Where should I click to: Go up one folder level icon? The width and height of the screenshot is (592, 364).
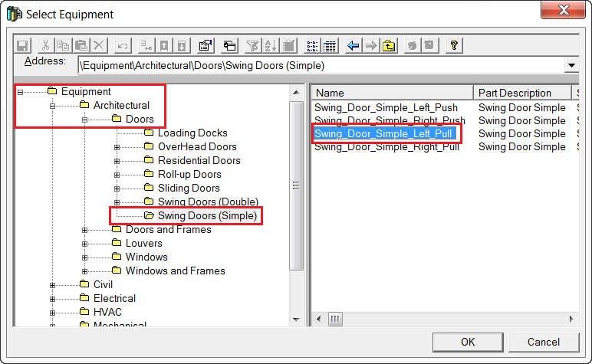click(x=390, y=45)
